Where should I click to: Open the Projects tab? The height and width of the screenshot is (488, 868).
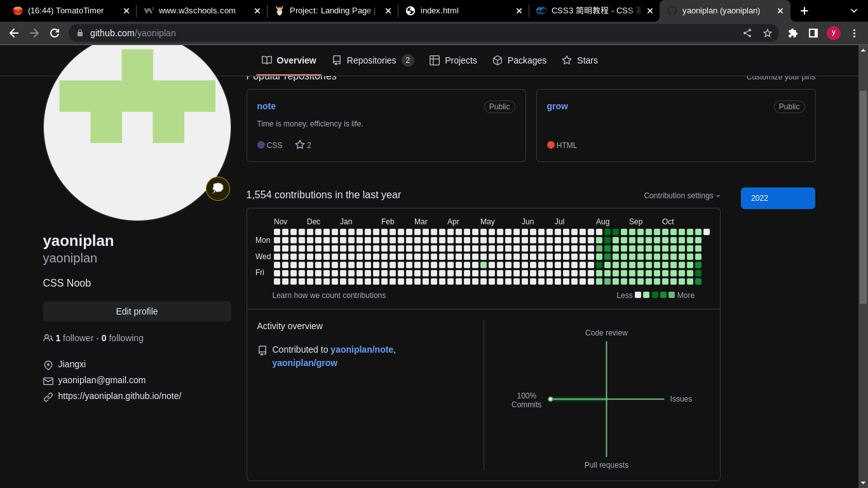pos(453,60)
